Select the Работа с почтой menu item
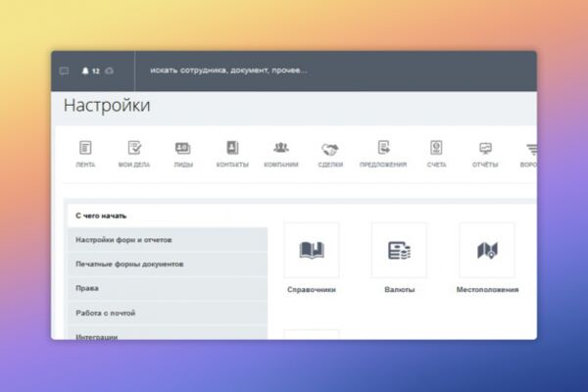 tap(168, 313)
